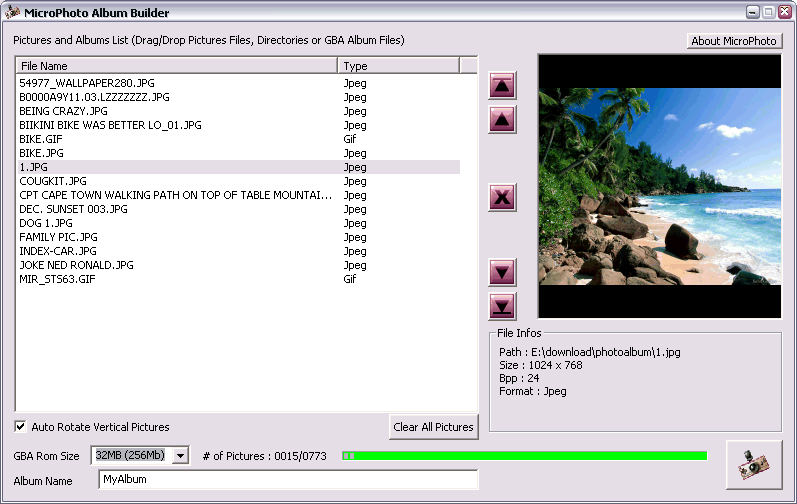The height and width of the screenshot is (504, 797).
Task: Select CPT CAPE TOWN WALKING PATH row
Action: coord(239,195)
